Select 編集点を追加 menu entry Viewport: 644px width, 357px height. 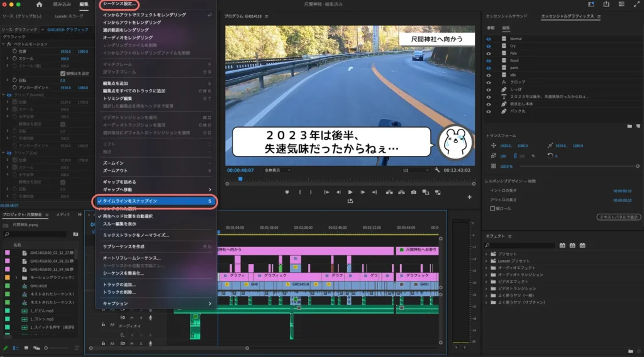coord(156,84)
